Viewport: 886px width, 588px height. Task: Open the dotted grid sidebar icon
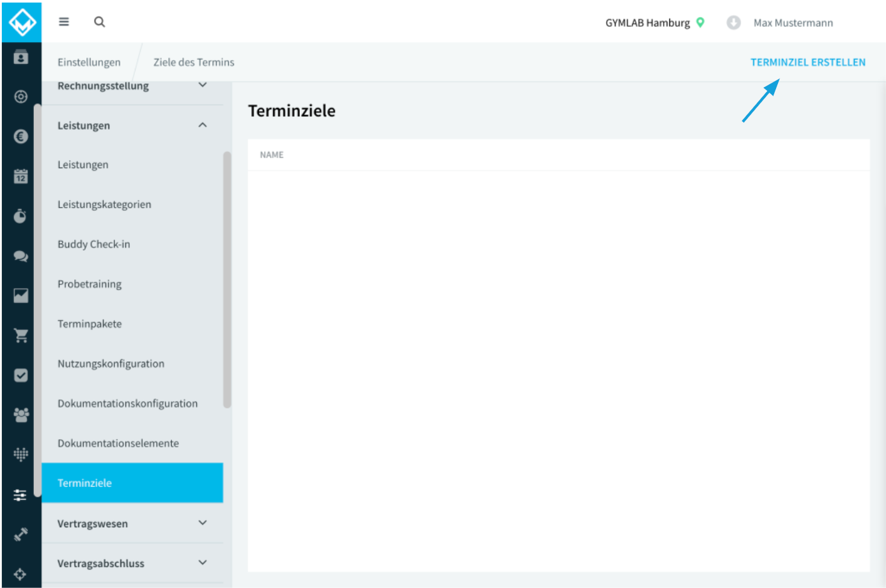(x=21, y=454)
